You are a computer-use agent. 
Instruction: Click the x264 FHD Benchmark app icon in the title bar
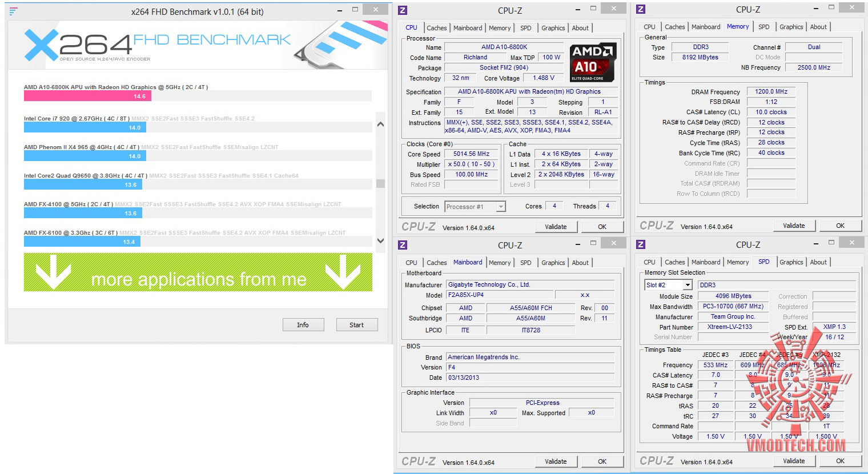click(x=13, y=11)
